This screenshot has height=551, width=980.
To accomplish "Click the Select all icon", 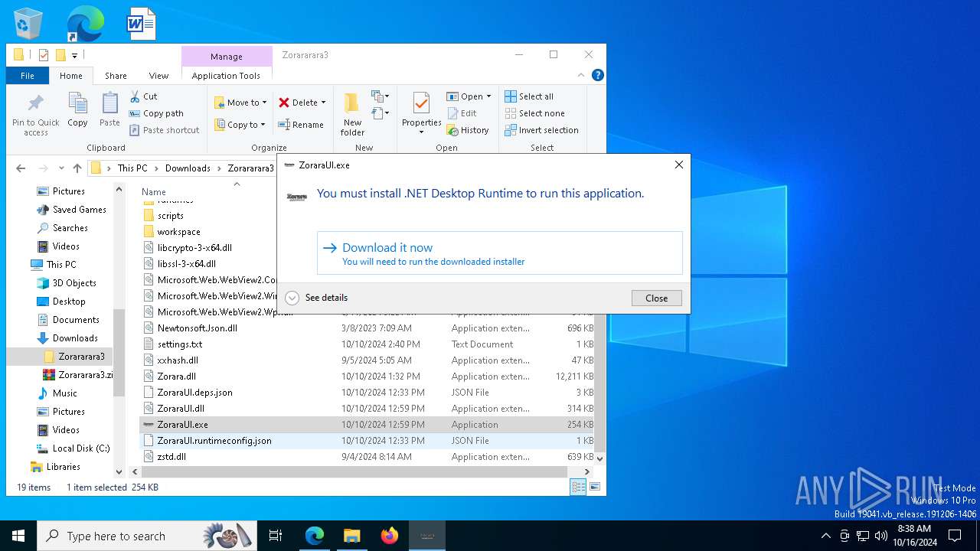I will click(x=511, y=96).
